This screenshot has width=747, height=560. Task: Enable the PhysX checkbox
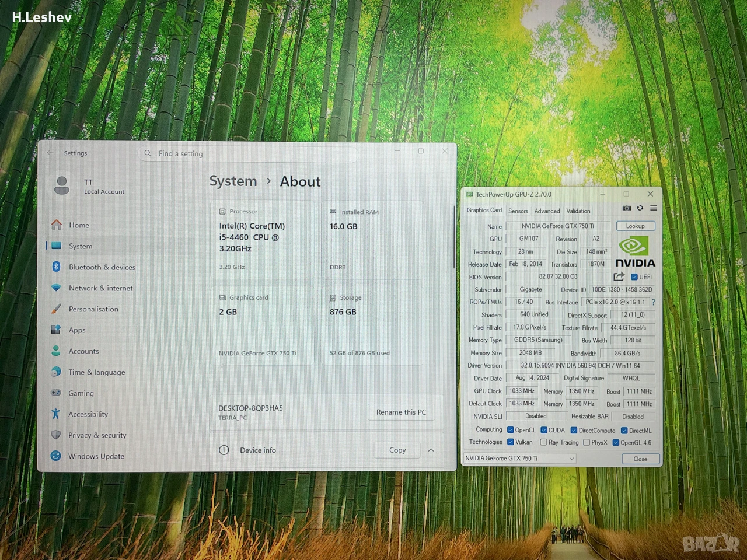pyautogui.click(x=587, y=442)
